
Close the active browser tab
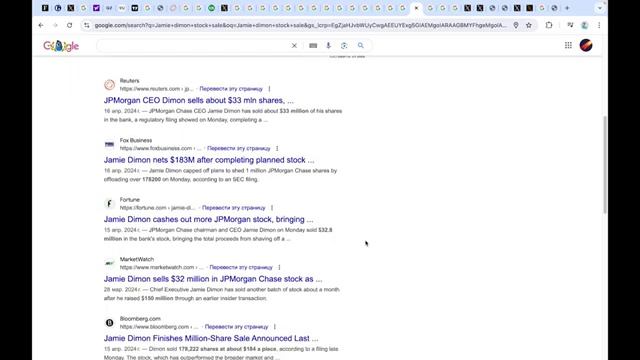click(416, 8)
